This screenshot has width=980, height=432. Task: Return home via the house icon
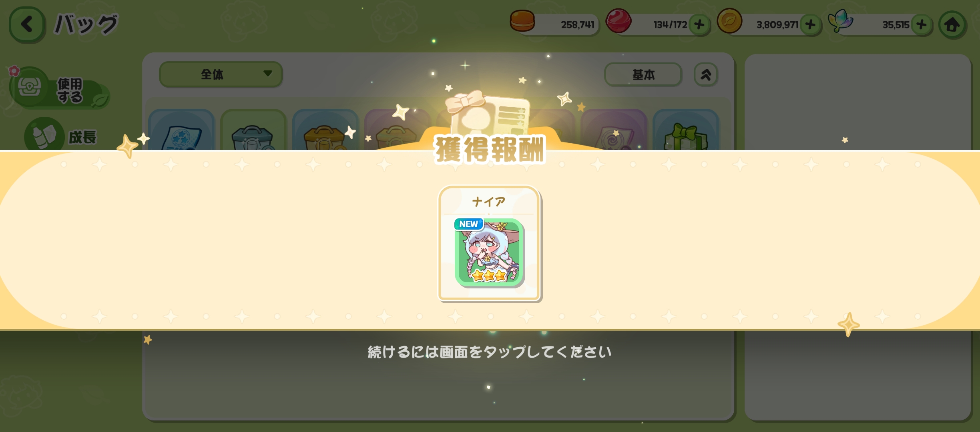point(952,25)
